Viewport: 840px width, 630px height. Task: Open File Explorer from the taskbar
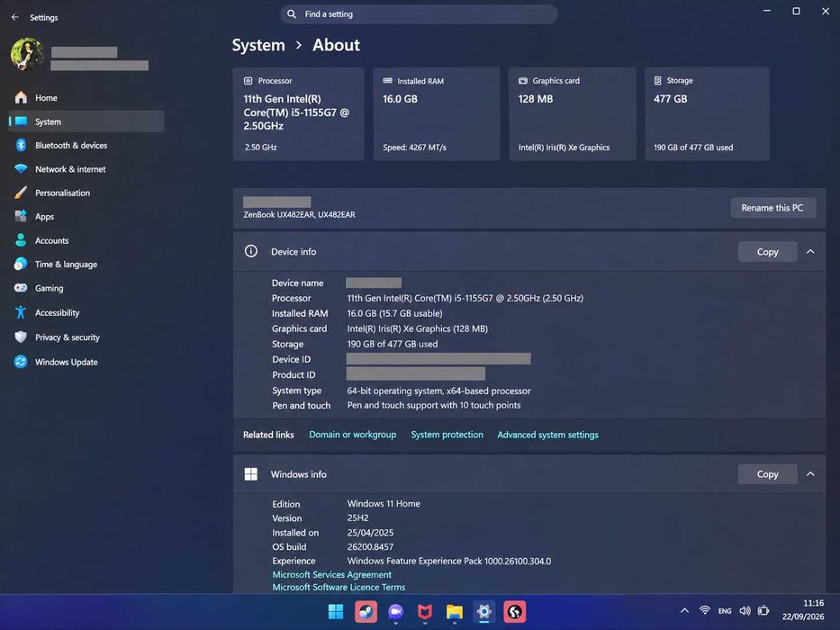point(455,612)
